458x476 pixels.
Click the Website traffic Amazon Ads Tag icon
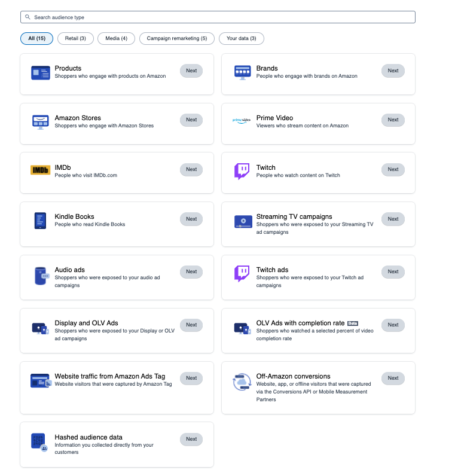click(x=41, y=381)
